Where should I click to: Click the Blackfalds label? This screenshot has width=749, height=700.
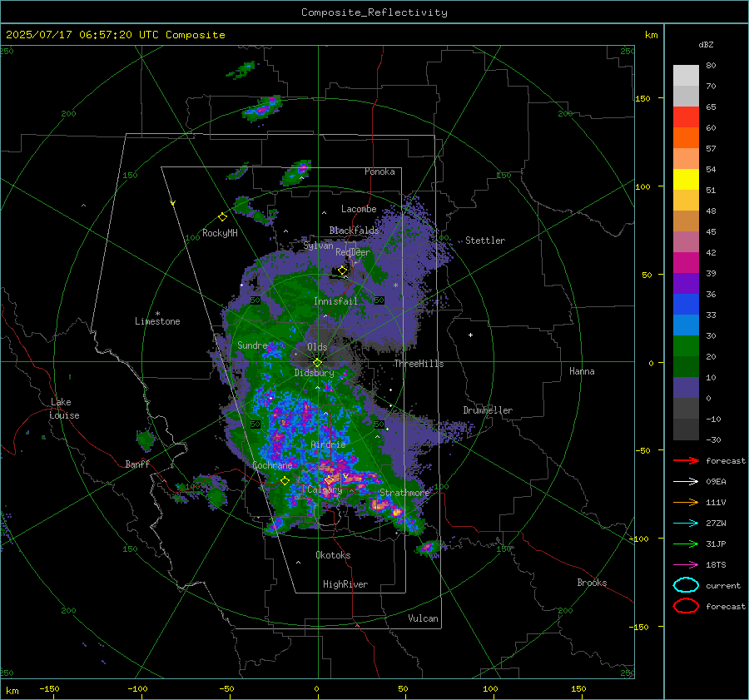pos(354,231)
